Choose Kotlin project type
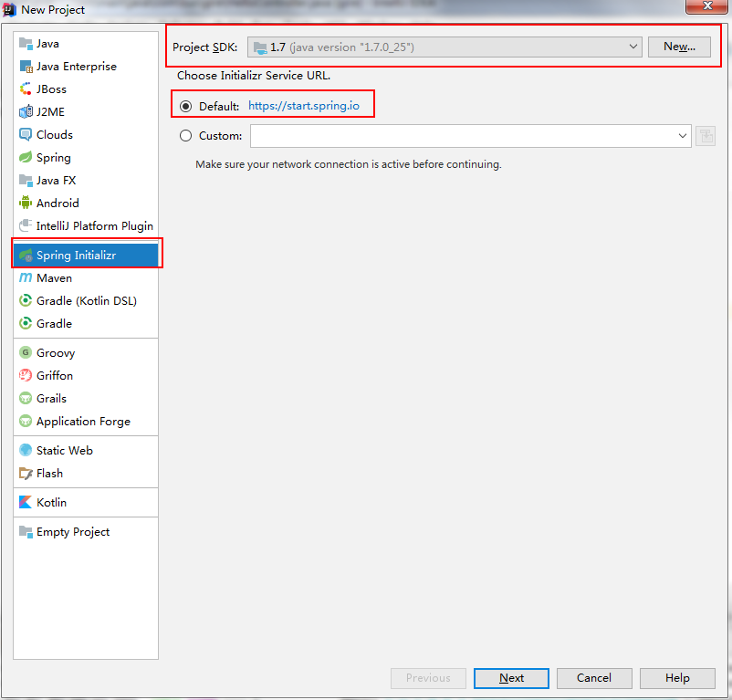This screenshot has height=700, width=732. tap(51, 502)
